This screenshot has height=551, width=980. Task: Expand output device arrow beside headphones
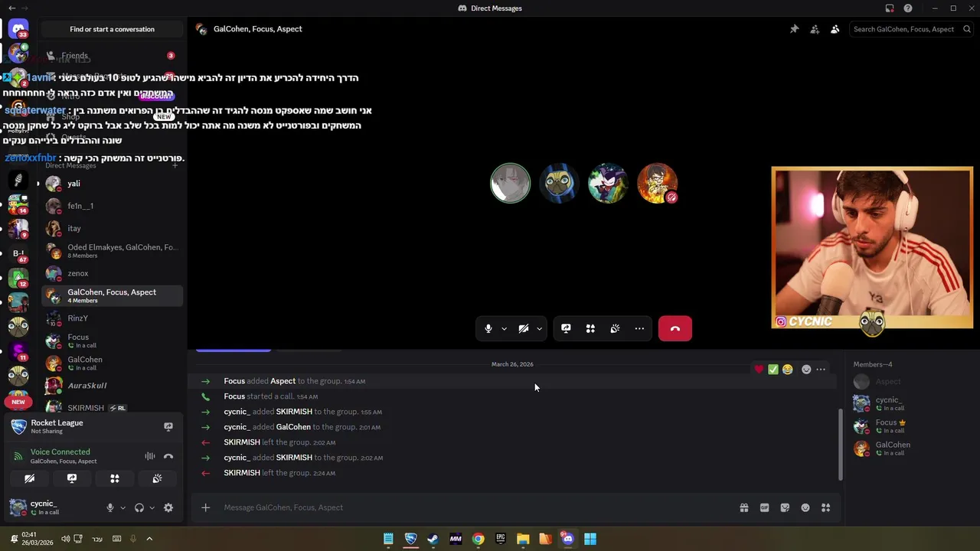[152, 507]
